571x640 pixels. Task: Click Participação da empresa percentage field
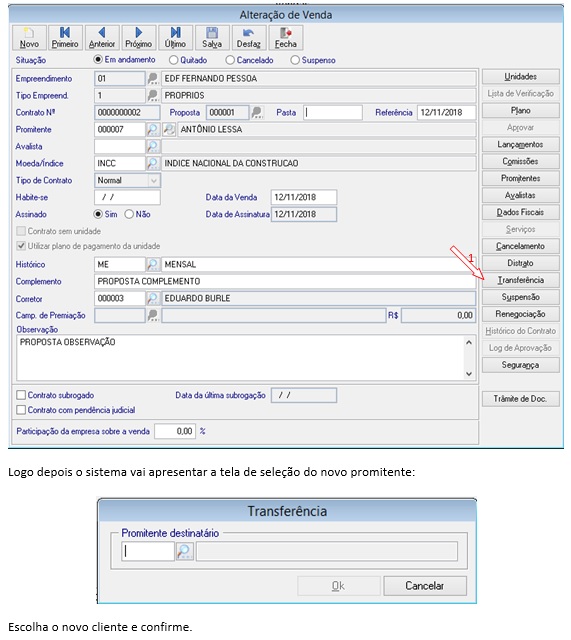point(175,431)
